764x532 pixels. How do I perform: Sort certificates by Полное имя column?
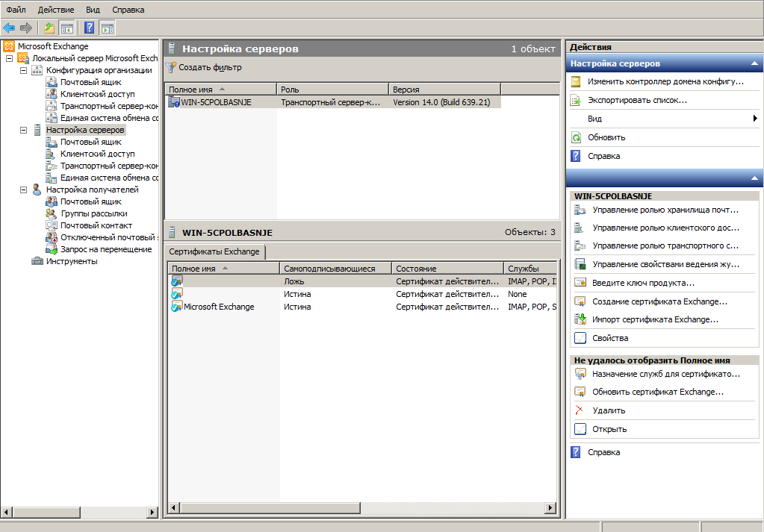(x=223, y=268)
